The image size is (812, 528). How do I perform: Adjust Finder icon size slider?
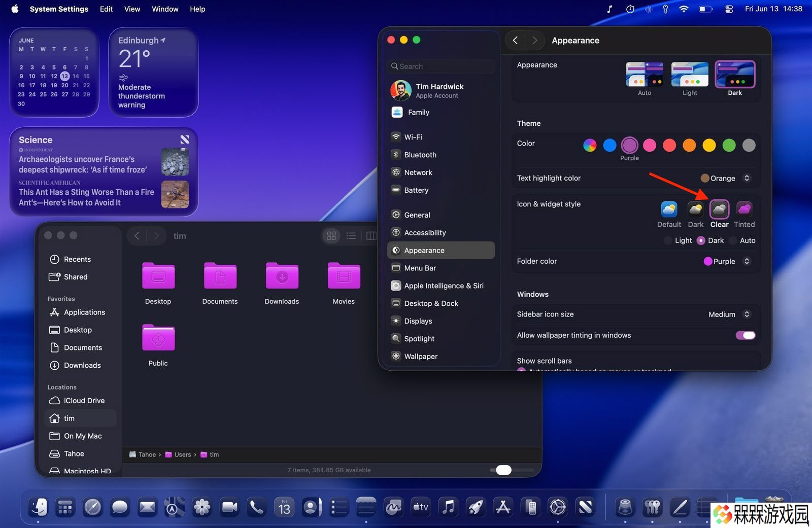click(x=503, y=470)
